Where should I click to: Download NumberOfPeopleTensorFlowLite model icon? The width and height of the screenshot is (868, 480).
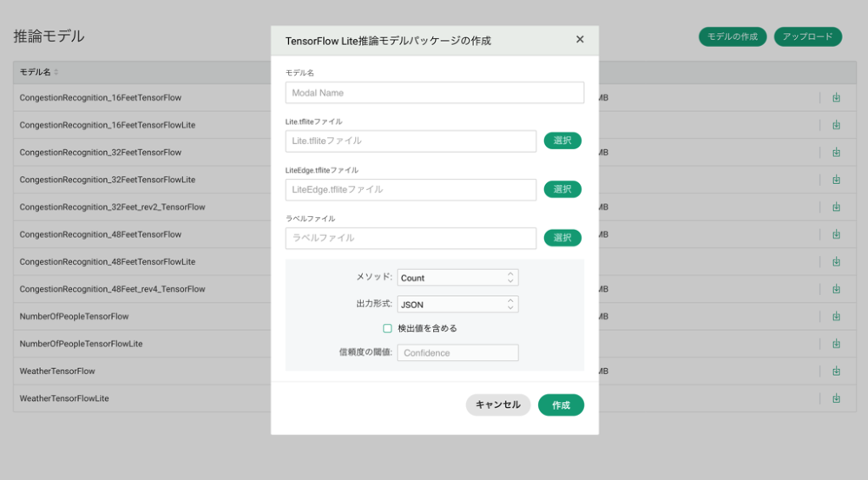[836, 344]
